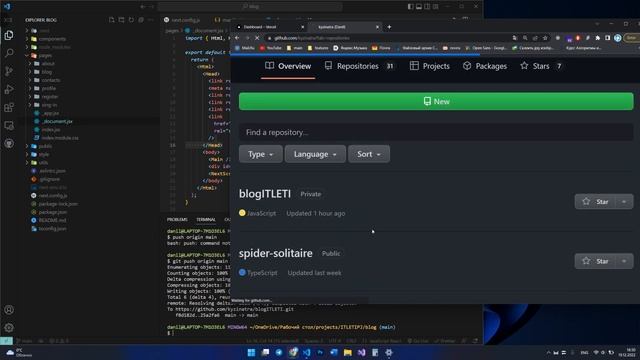Open the Sort dropdown
The image size is (640, 360).
tap(369, 154)
